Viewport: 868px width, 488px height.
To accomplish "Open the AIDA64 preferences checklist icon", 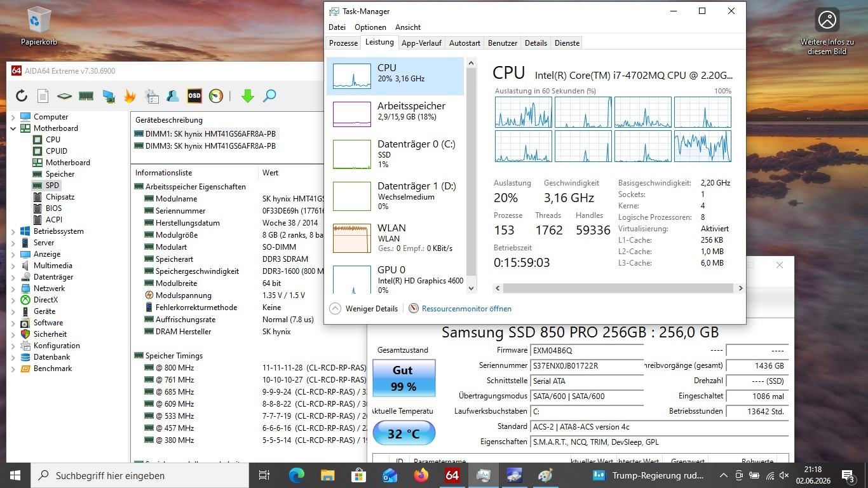I will (x=151, y=96).
